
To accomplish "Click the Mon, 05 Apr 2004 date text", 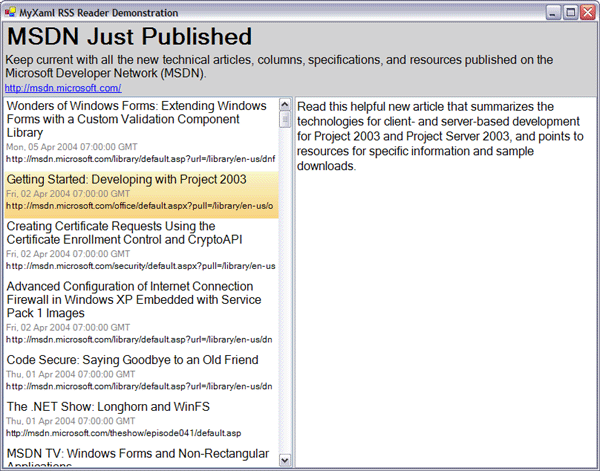I will [72, 147].
